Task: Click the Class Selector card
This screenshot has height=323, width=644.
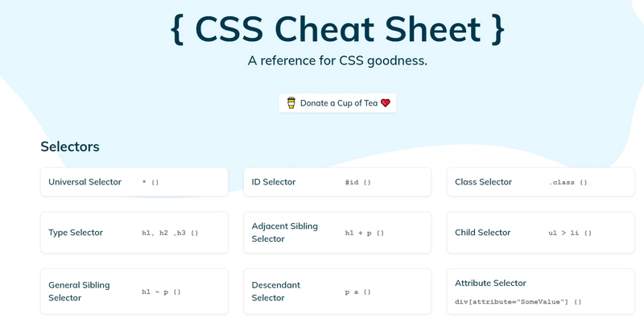Action: click(540, 181)
